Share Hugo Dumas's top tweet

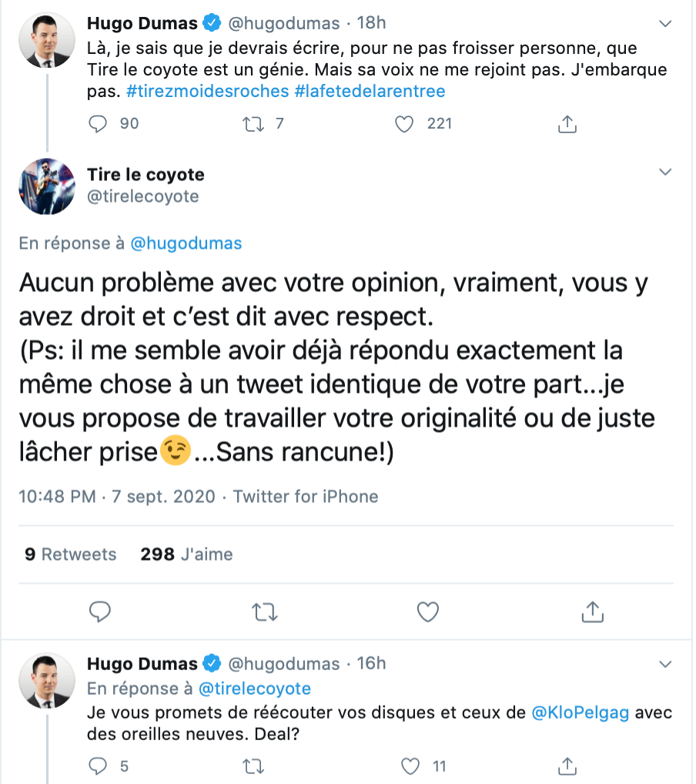[x=567, y=123]
